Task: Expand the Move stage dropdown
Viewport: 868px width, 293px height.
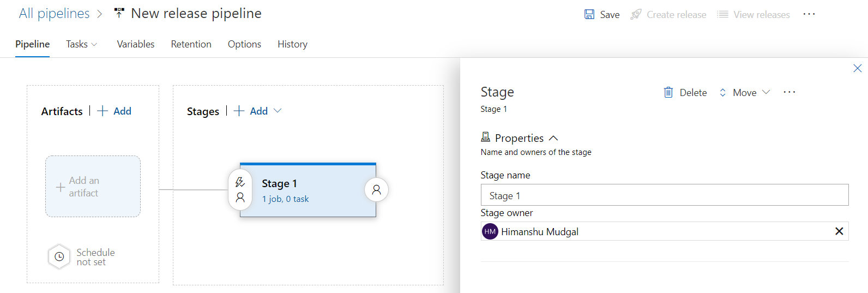Action: coord(765,92)
